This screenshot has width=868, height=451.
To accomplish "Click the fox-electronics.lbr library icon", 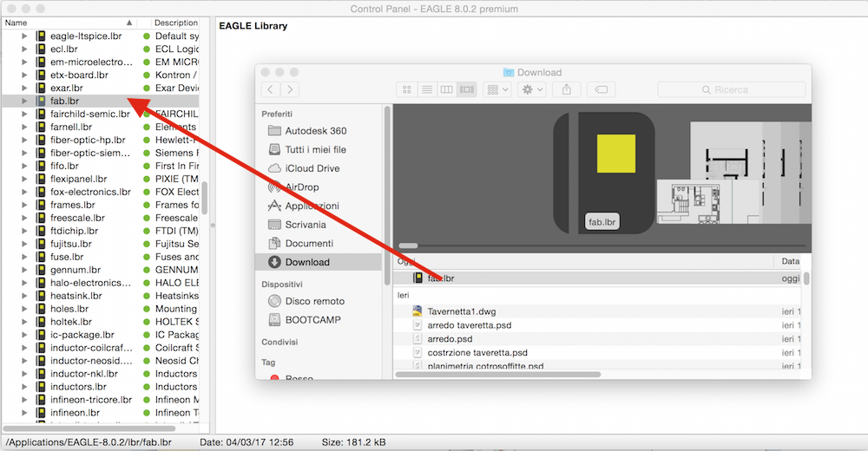I will click(x=41, y=192).
